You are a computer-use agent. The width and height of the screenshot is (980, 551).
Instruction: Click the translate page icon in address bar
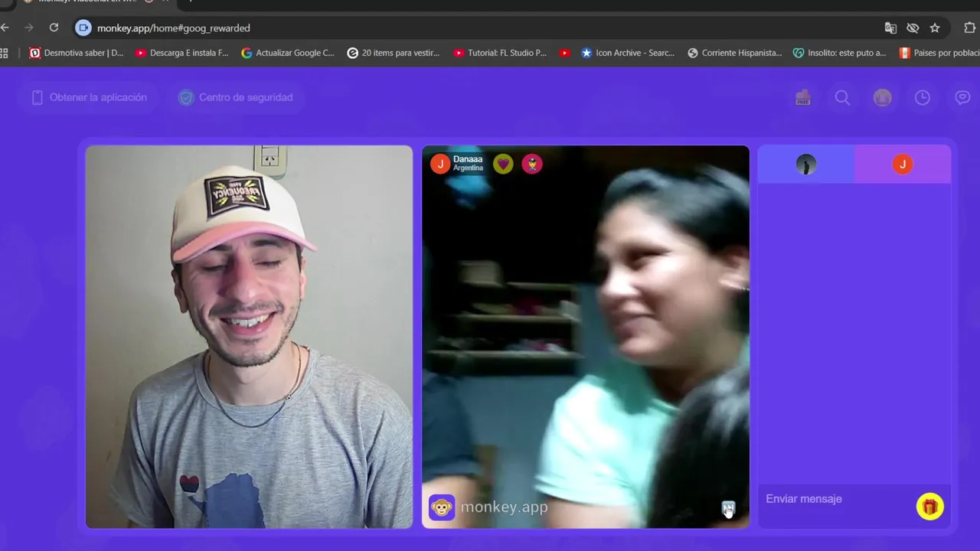click(890, 28)
